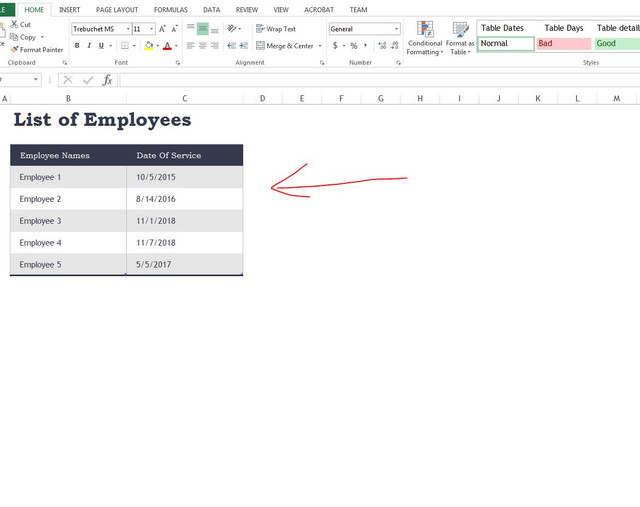The width and height of the screenshot is (640, 507).
Task: Center text horizontally
Action: click(202, 46)
